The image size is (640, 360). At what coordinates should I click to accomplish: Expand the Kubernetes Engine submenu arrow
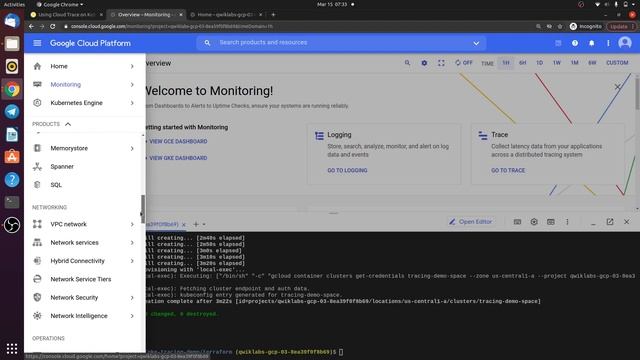[x=132, y=103]
